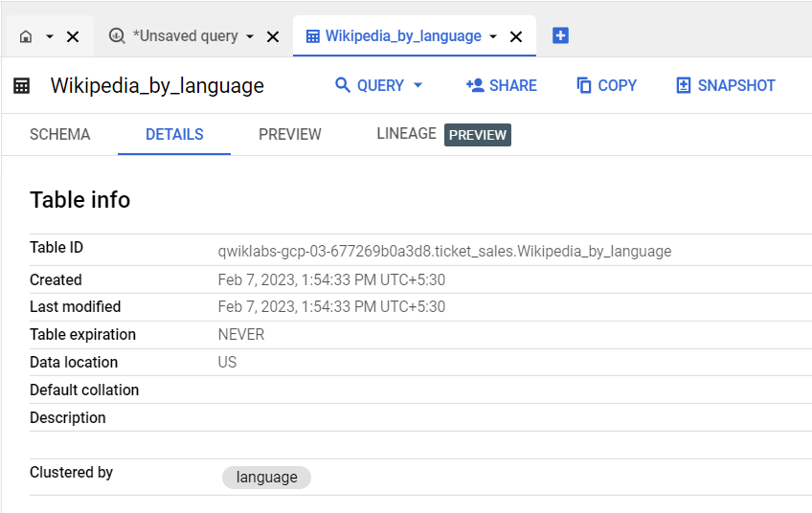812x513 pixels.
Task: Expand the QUERY dropdown arrow
Action: tap(417, 85)
